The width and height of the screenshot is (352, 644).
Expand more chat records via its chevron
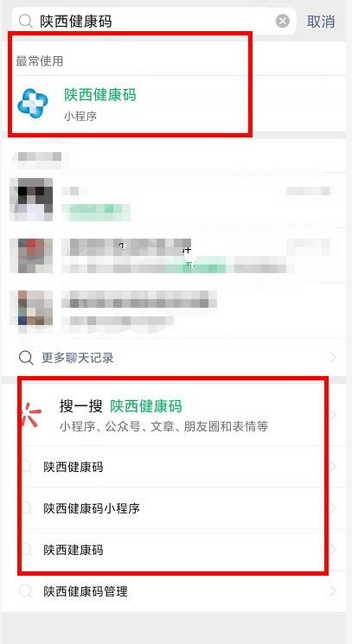point(333,358)
